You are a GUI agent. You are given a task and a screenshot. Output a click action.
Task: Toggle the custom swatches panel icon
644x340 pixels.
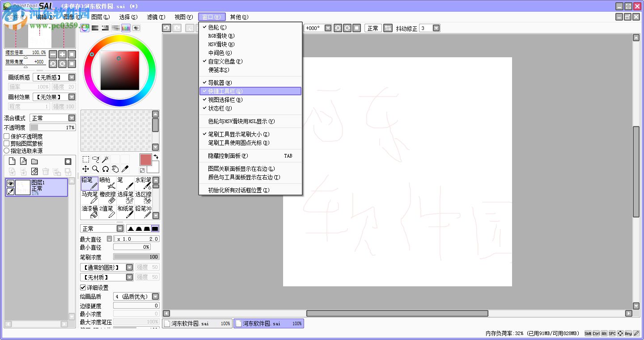click(126, 28)
